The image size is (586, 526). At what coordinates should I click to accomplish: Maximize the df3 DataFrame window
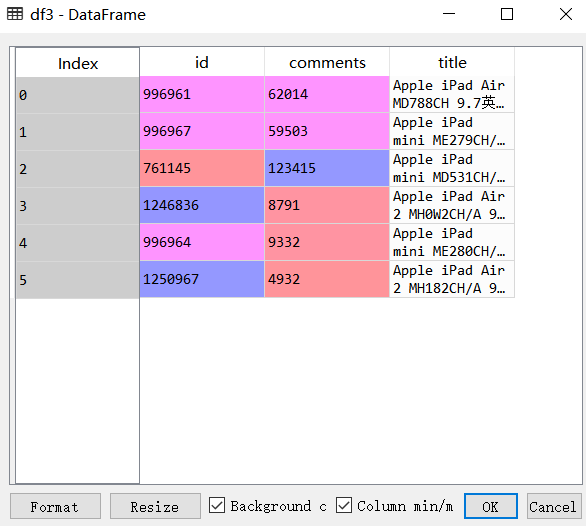507,14
